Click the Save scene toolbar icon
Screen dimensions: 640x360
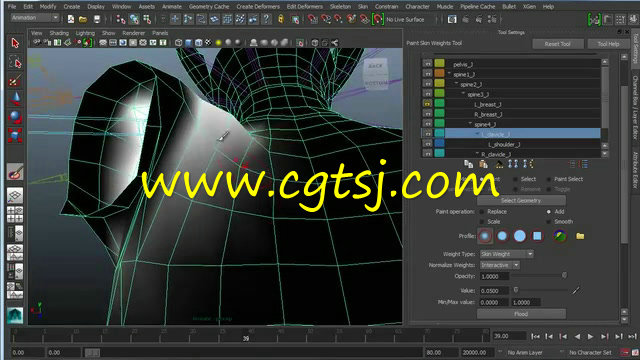coord(97,19)
